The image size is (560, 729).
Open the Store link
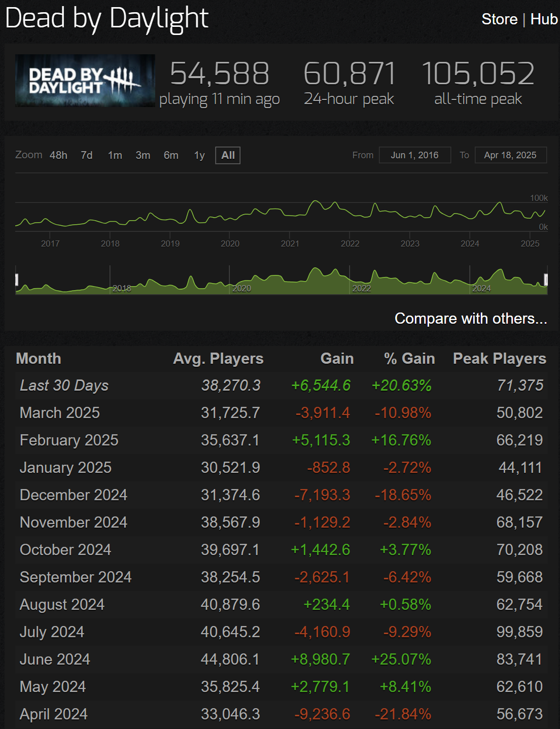coord(500,19)
